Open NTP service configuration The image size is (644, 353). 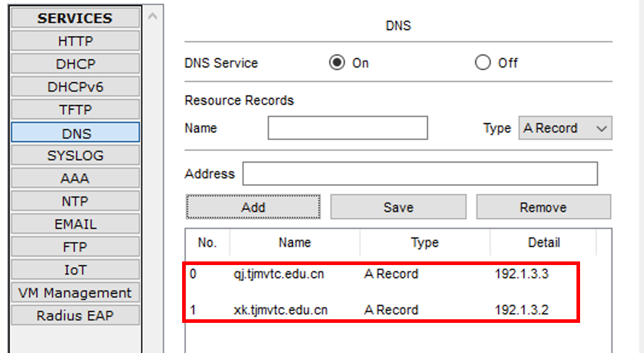click(75, 201)
